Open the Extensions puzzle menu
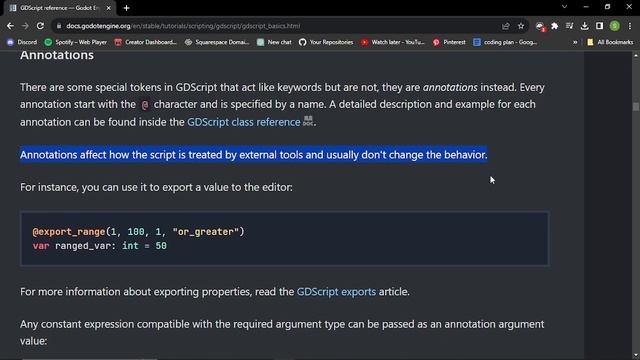This screenshot has height=360, width=640. (x=555, y=26)
